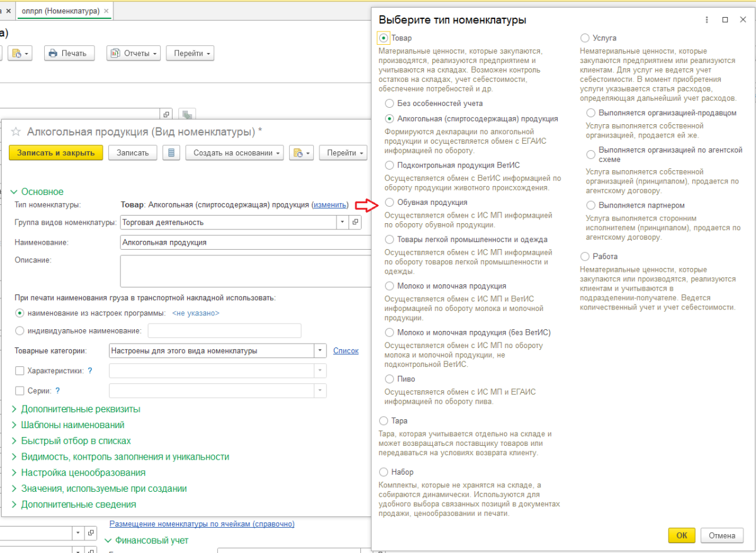Click into the Описание text area
756x553 pixels.
coord(244,271)
